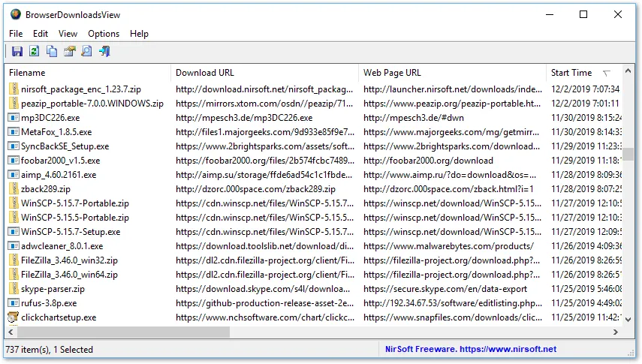
Task: Click the http://foobar2000.org/download web page URL
Action: coord(428,161)
